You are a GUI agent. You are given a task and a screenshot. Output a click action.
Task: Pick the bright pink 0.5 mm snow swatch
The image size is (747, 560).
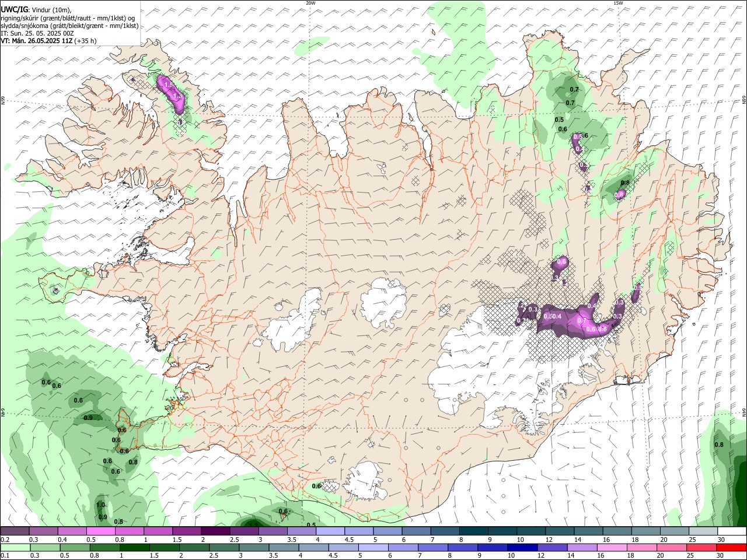point(100,531)
